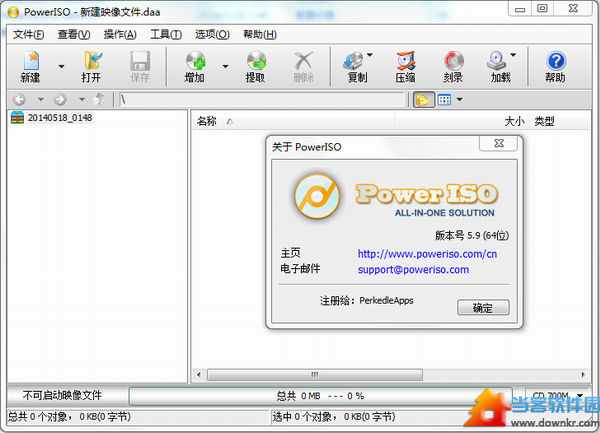The width and height of the screenshot is (600, 433).
Task: Open the Forward history dropdown arrow
Action: [82, 99]
